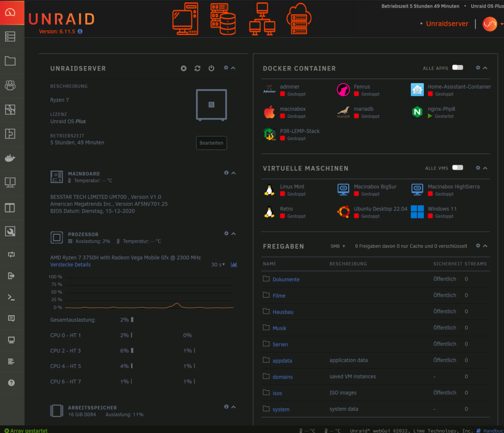Click the Unraidserver name in header
The image size is (504, 433).
447,24
